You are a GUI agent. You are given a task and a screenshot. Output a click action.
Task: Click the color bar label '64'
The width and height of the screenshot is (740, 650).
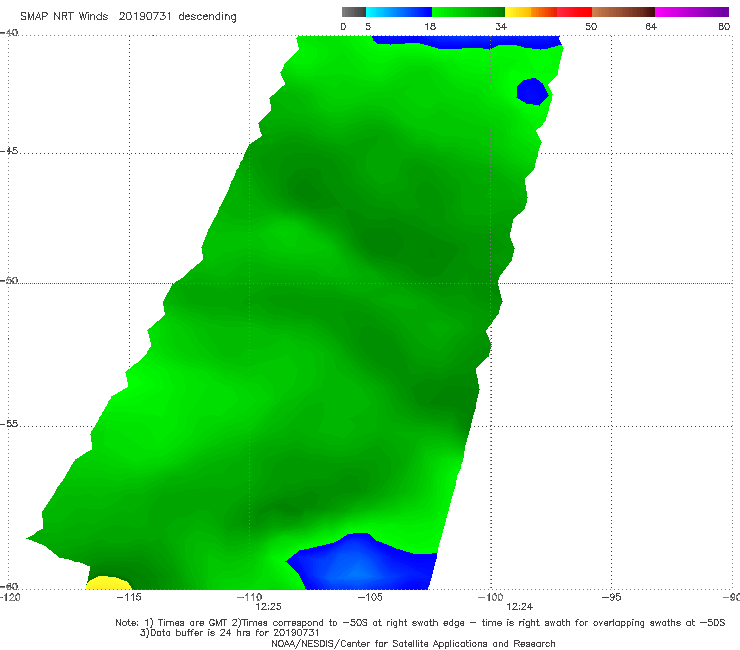(651, 27)
